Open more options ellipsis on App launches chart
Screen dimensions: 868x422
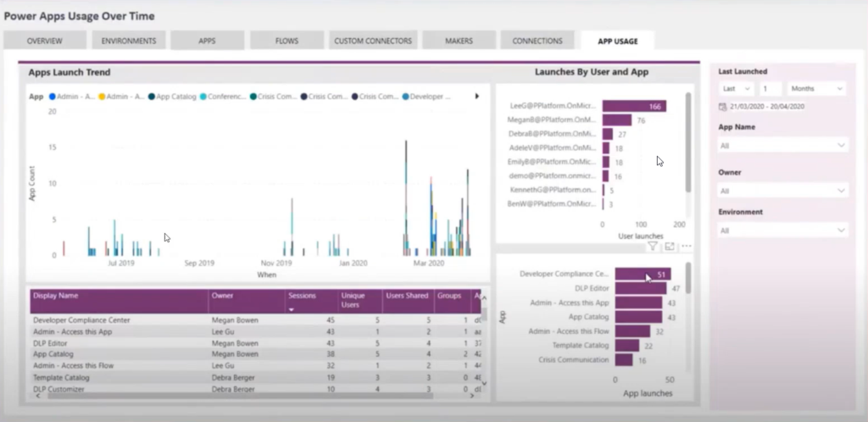[687, 246]
